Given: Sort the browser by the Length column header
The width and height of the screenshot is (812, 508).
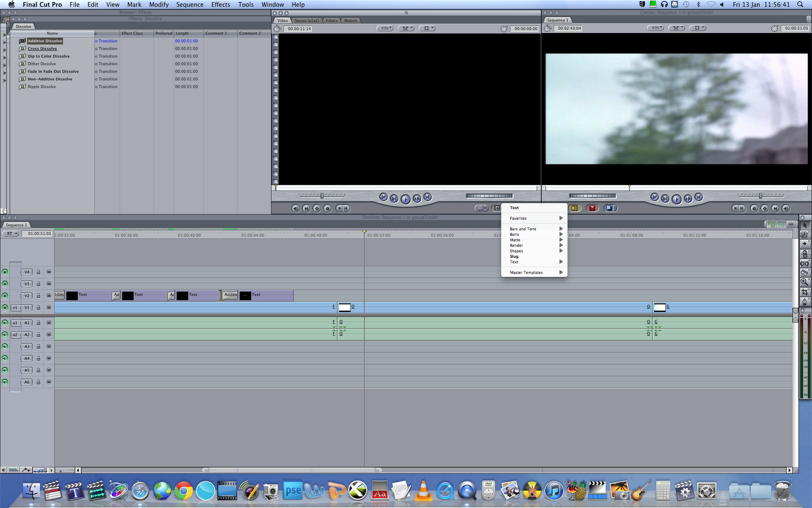Looking at the screenshot, I should coord(189,34).
